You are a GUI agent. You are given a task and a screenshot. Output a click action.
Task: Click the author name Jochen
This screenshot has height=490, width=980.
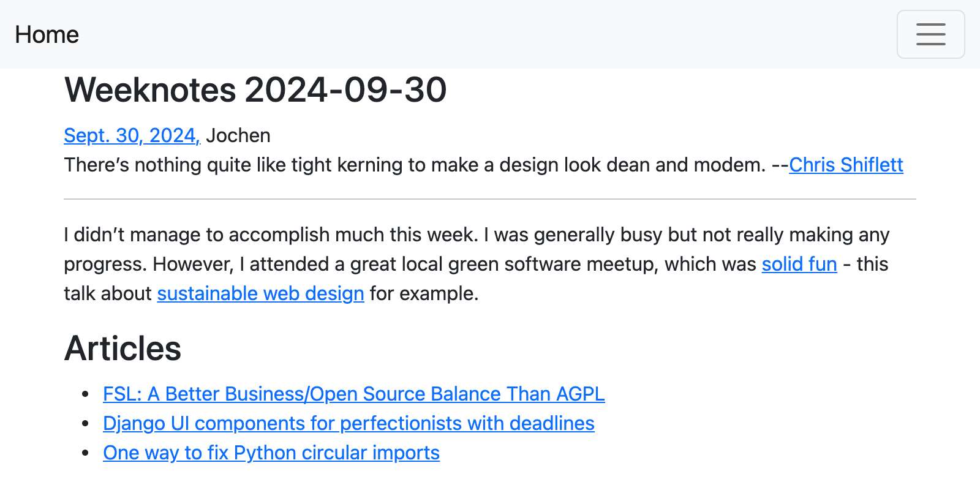238,135
